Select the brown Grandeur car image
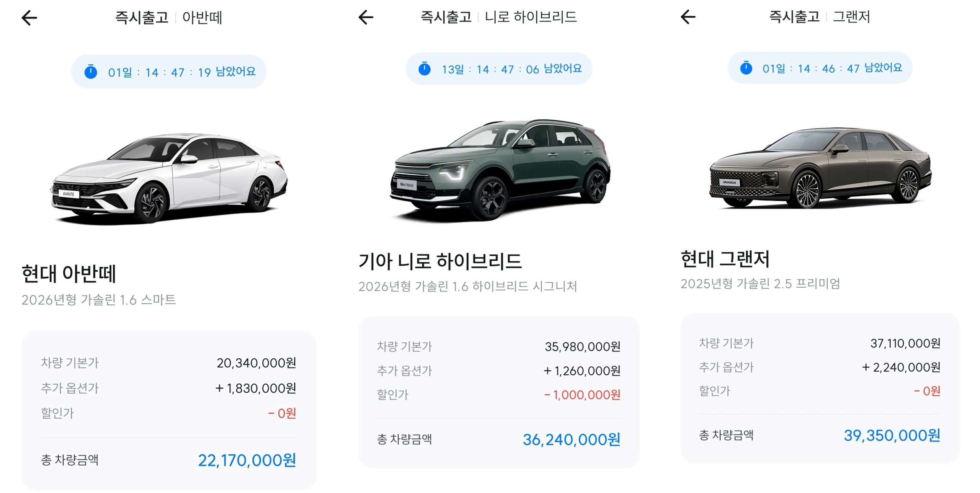The image size is (980, 493). [820, 168]
